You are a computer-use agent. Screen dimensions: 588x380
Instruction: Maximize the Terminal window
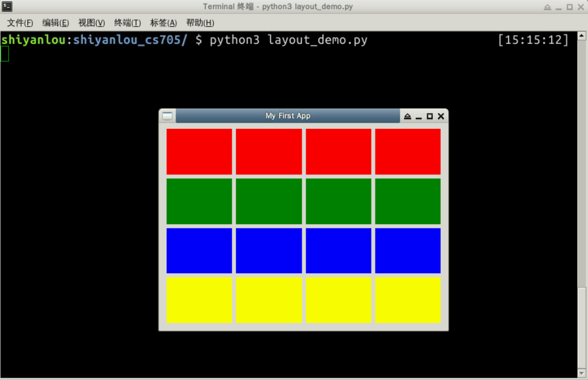(x=570, y=7)
